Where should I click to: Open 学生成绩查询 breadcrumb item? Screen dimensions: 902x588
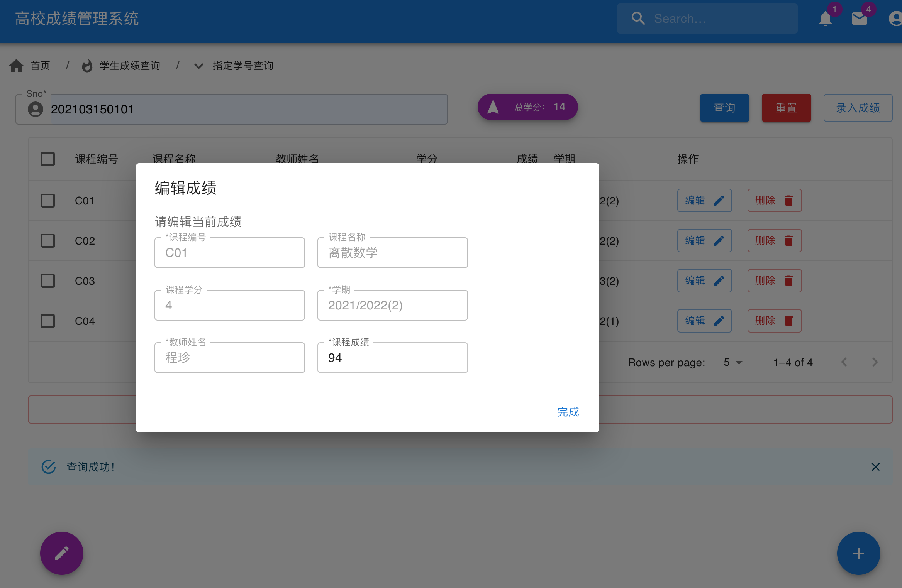coord(130,66)
